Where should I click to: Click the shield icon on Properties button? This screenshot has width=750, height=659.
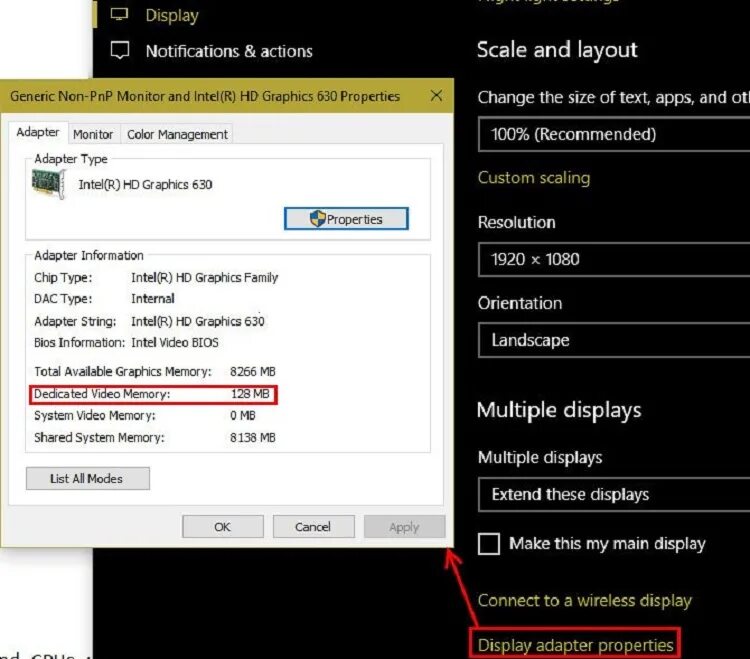click(317, 219)
